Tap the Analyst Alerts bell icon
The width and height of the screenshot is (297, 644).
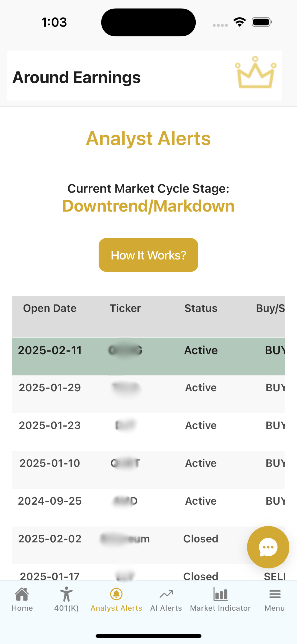pos(116,594)
